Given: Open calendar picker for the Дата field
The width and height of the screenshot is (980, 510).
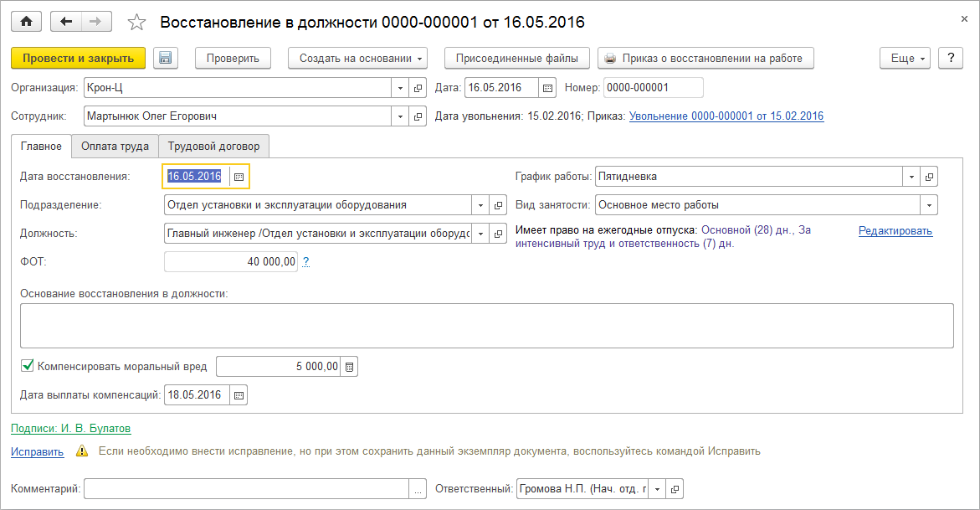Looking at the screenshot, I should (547, 88).
